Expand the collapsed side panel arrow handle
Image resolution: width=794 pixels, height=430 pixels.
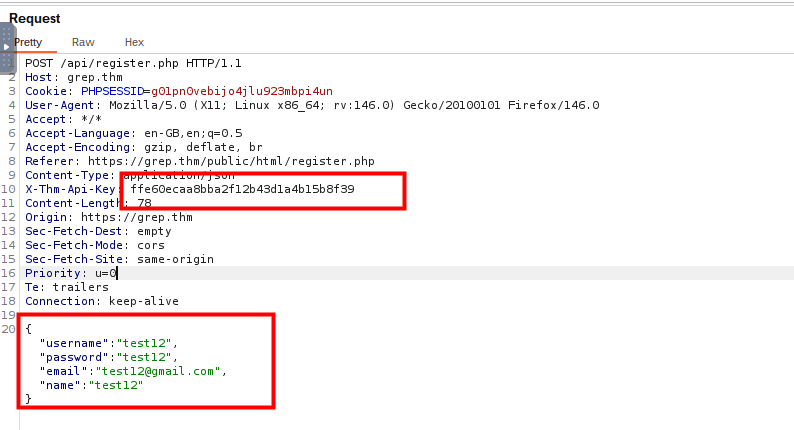pos(6,45)
